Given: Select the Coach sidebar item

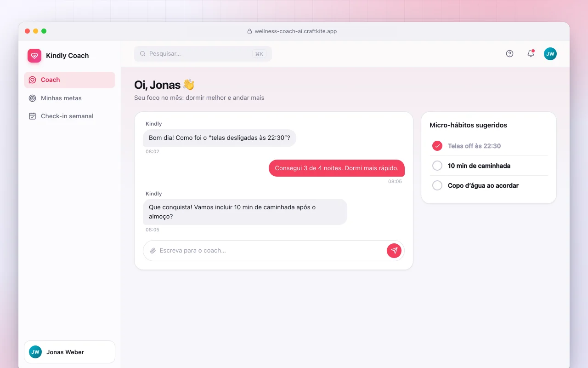Looking at the screenshot, I should tap(69, 80).
